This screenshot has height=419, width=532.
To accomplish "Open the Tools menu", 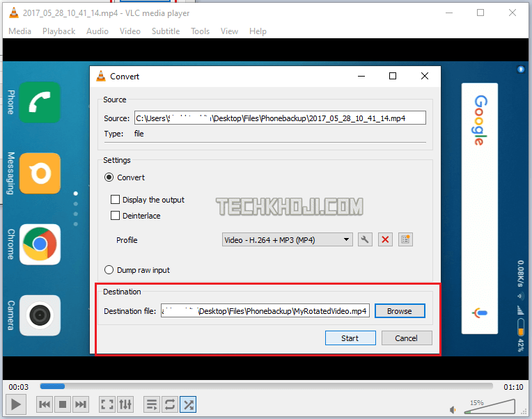I will [200, 31].
